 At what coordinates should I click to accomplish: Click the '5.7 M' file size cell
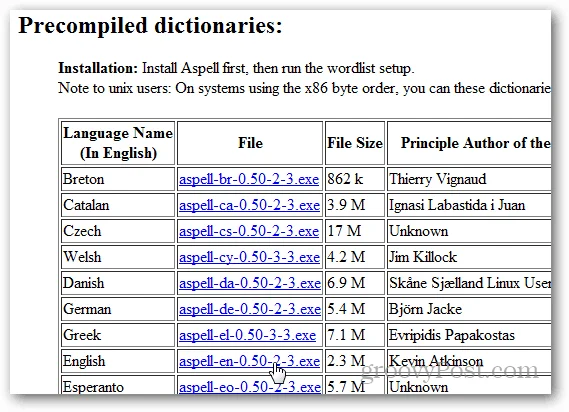point(355,386)
